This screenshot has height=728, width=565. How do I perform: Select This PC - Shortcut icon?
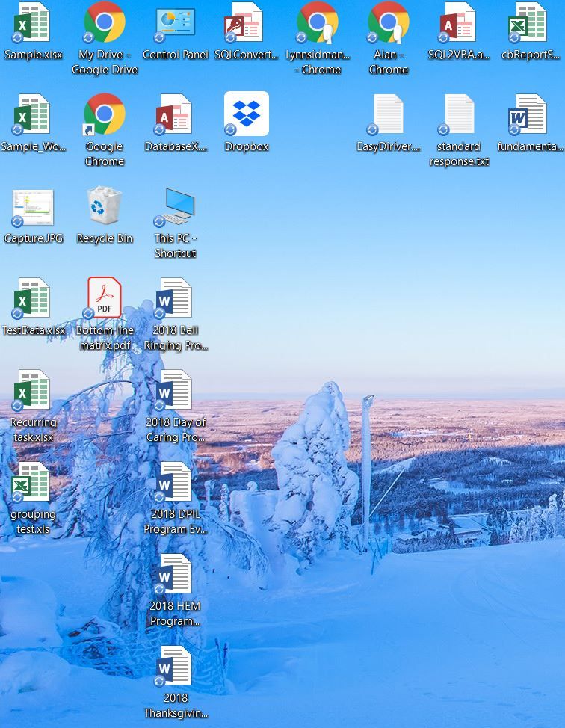point(175,206)
